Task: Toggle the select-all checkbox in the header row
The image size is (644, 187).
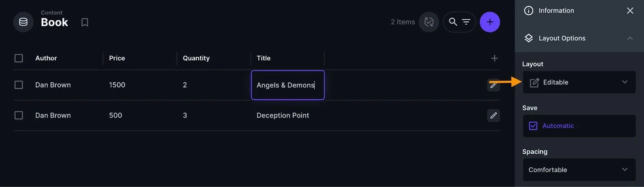Action: click(x=19, y=58)
